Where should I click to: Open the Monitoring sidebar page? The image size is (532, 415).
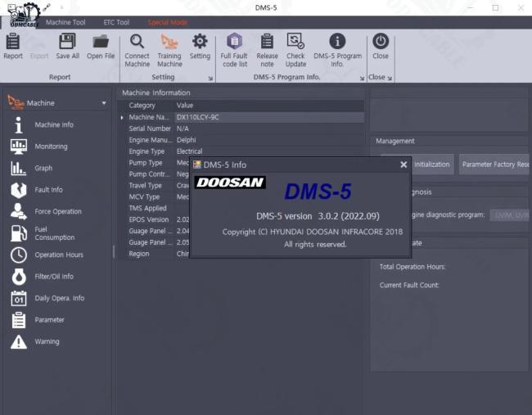coord(51,147)
